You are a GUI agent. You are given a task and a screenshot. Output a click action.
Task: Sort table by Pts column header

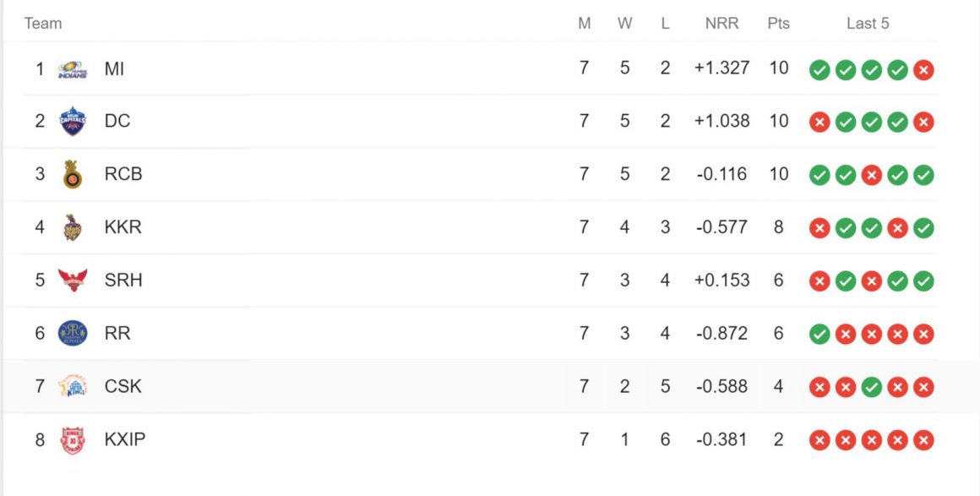click(778, 24)
